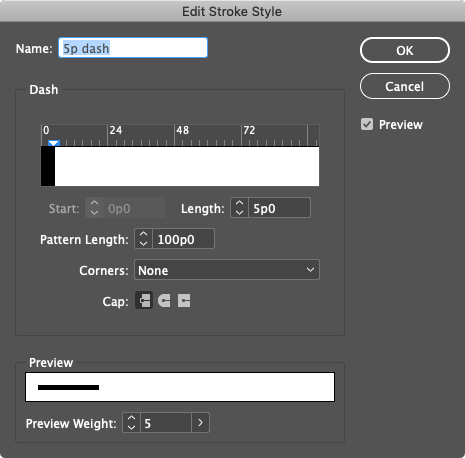Decrease Pattern Length with down arrow
The image size is (465, 458).
click(x=143, y=243)
